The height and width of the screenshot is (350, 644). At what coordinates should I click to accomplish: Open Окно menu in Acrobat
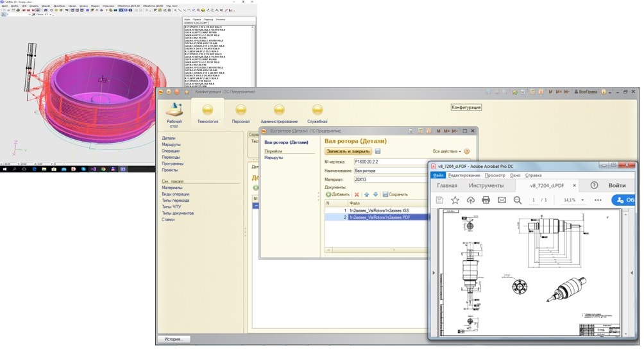(515, 175)
